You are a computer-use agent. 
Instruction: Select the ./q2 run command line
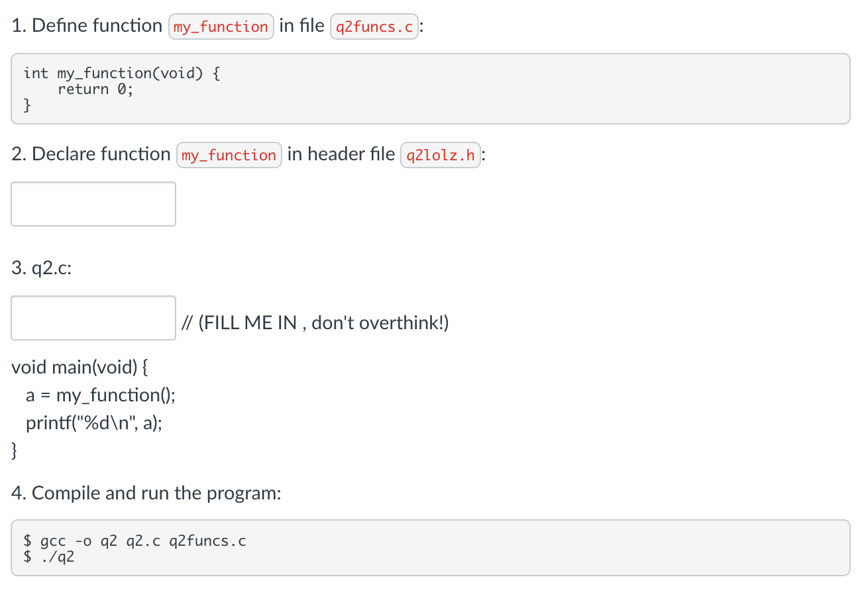(49, 557)
